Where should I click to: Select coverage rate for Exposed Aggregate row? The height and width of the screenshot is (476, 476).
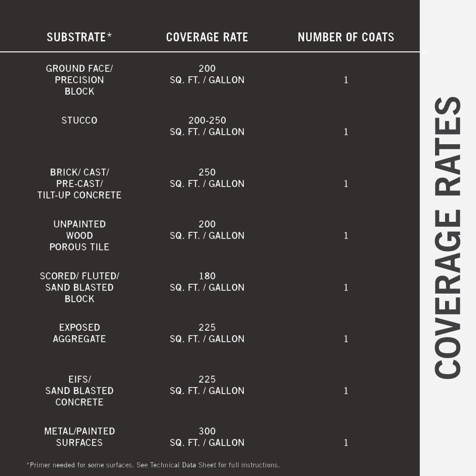coord(207,333)
